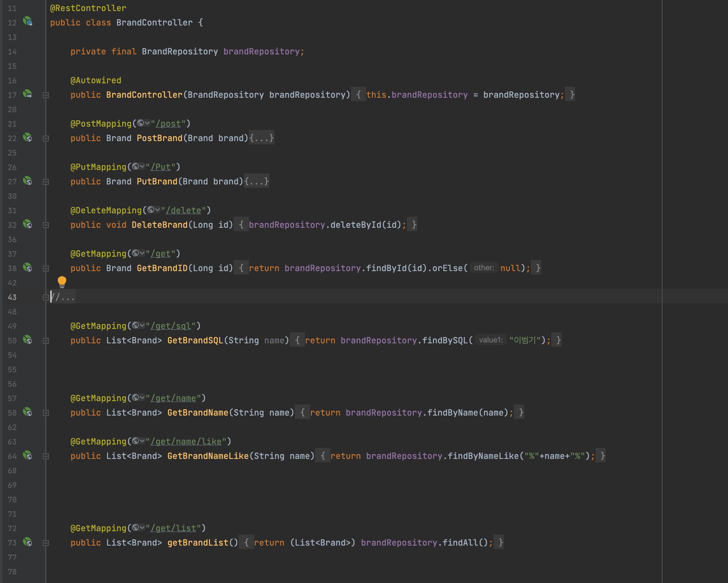
Task: Click the "/get/list" URL link
Action: [x=173, y=528]
